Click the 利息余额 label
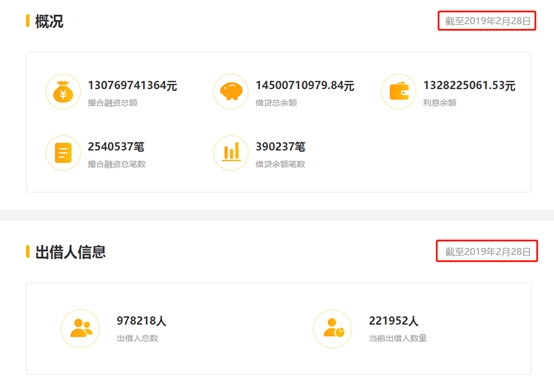 point(440,103)
